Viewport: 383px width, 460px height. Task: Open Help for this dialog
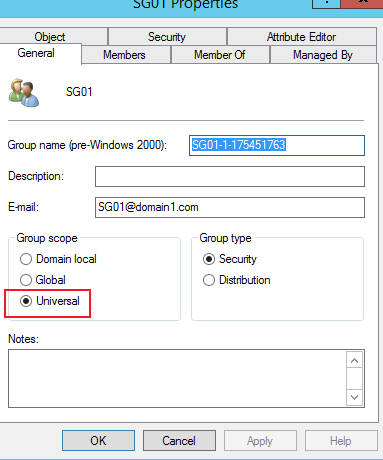click(341, 441)
